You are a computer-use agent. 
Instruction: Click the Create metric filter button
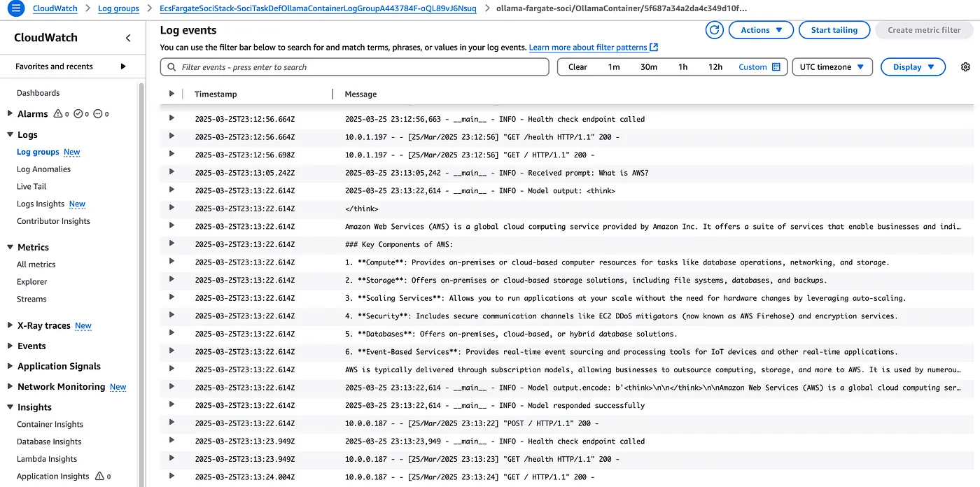point(924,30)
